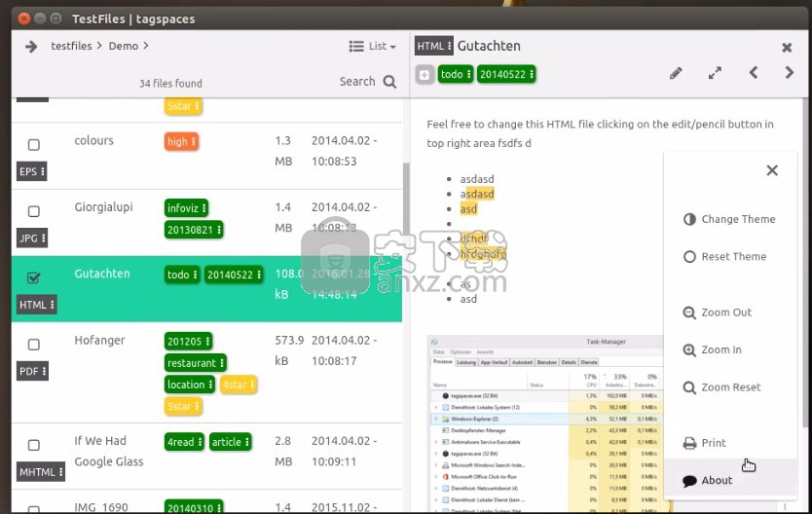Screen dimensions: 812x514
Task: Open the EPS extension menu for colours
Action: [x=31, y=171]
